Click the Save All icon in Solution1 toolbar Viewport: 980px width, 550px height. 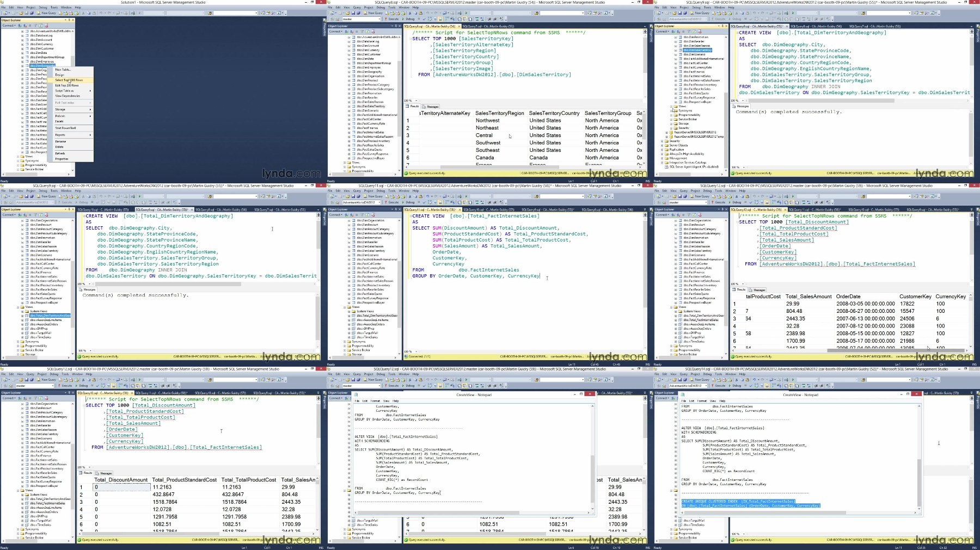32,13
